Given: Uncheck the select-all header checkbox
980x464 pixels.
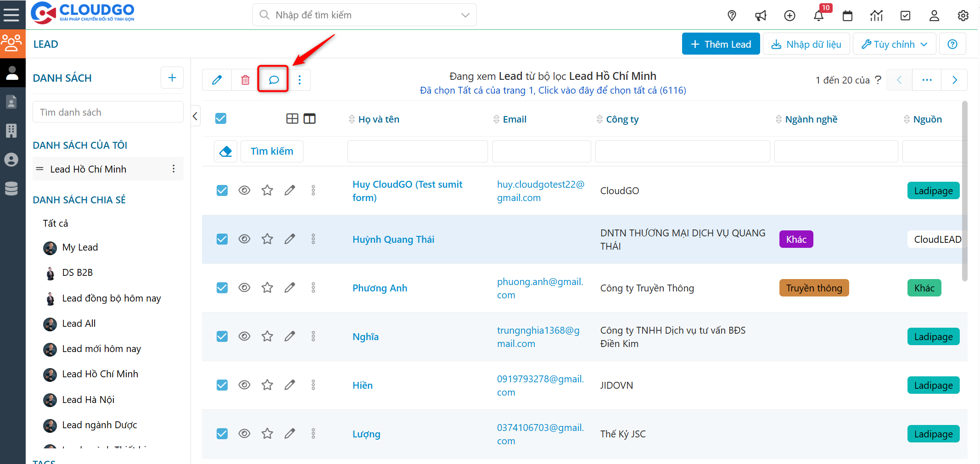Looking at the screenshot, I should point(221,119).
